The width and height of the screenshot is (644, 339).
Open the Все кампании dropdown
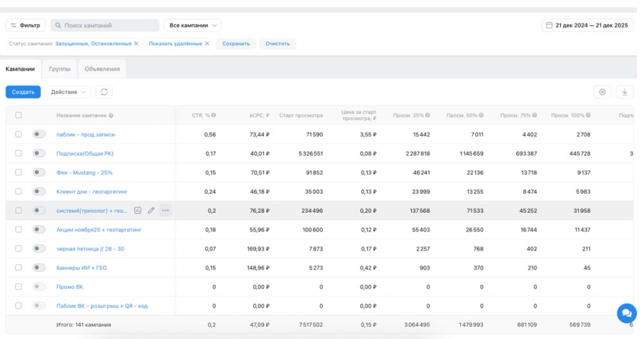193,26
